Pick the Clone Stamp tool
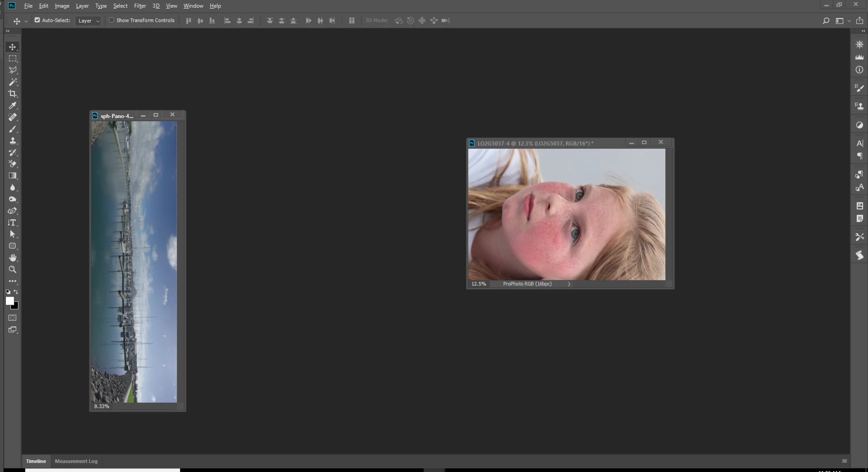 pos(13,141)
